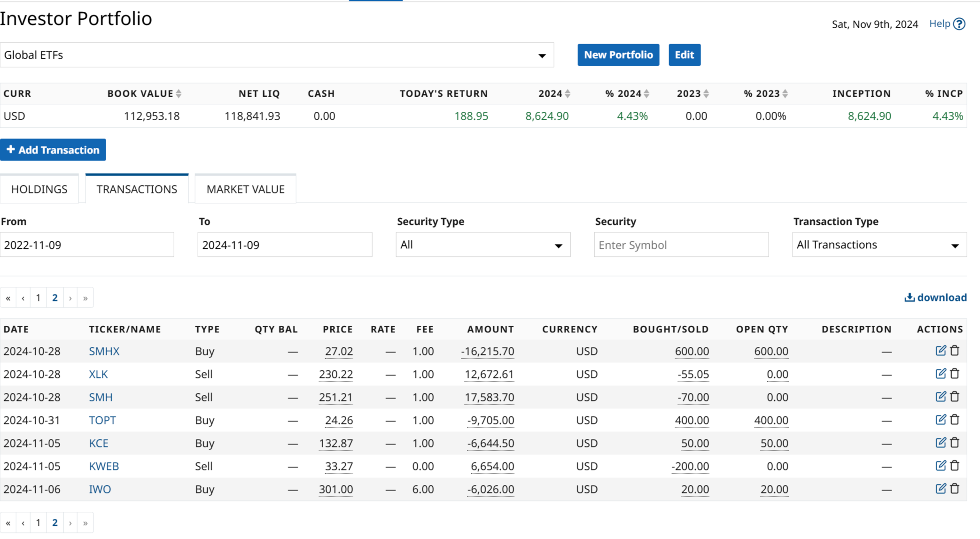Image resolution: width=980 pixels, height=539 pixels.
Task: Edit the TOPT buy transaction
Action: [940, 420]
